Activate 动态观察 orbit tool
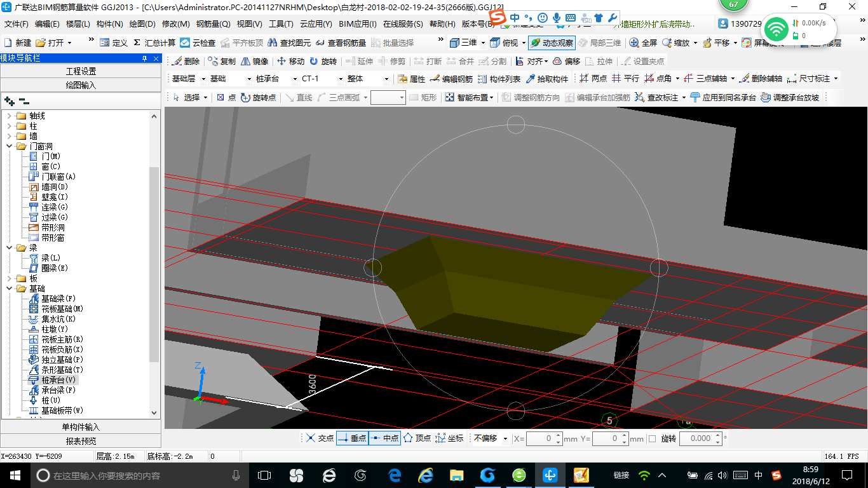 pyautogui.click(x=552, y=43)
